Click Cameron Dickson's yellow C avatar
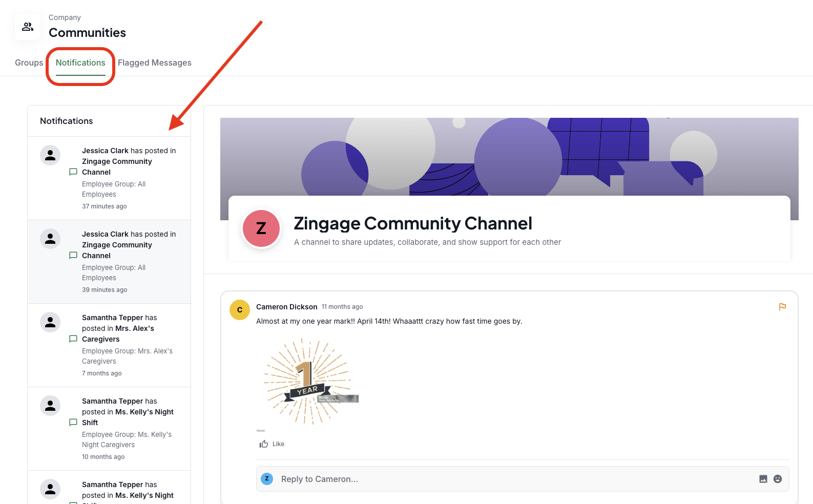This screenshot has height=504, width=813. click(x=240, y=310)
